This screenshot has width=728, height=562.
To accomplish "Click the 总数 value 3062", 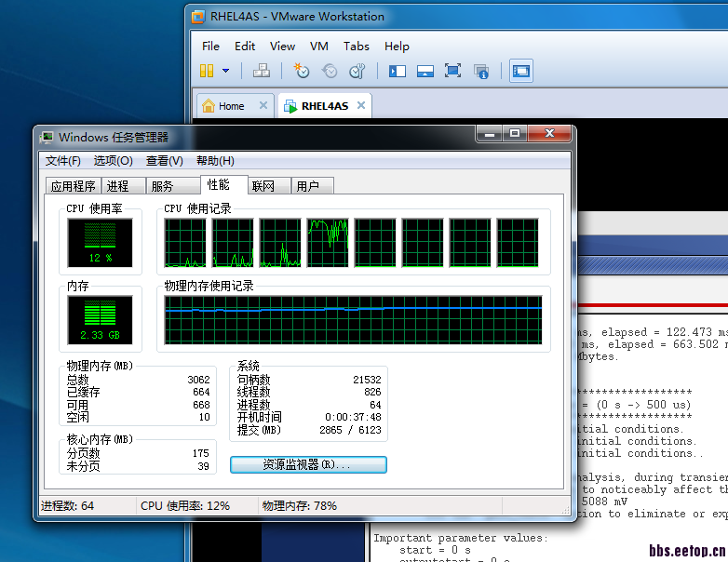I will (x=198, y=380).
